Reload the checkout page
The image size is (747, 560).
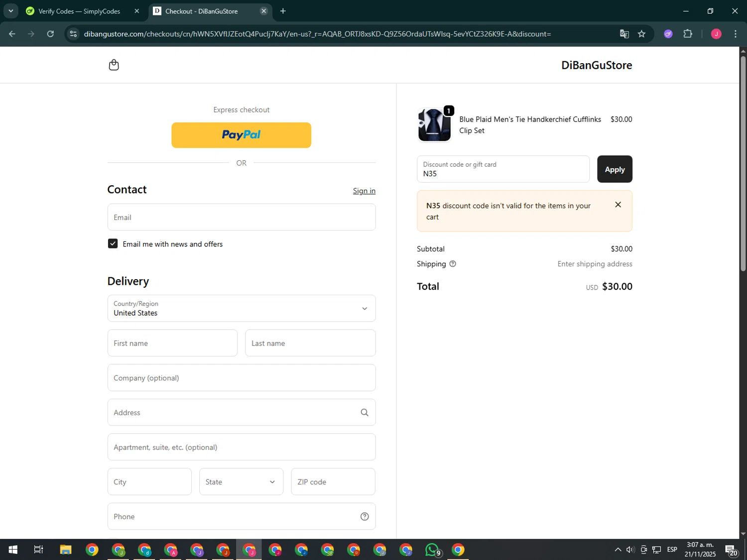(50, 34)
